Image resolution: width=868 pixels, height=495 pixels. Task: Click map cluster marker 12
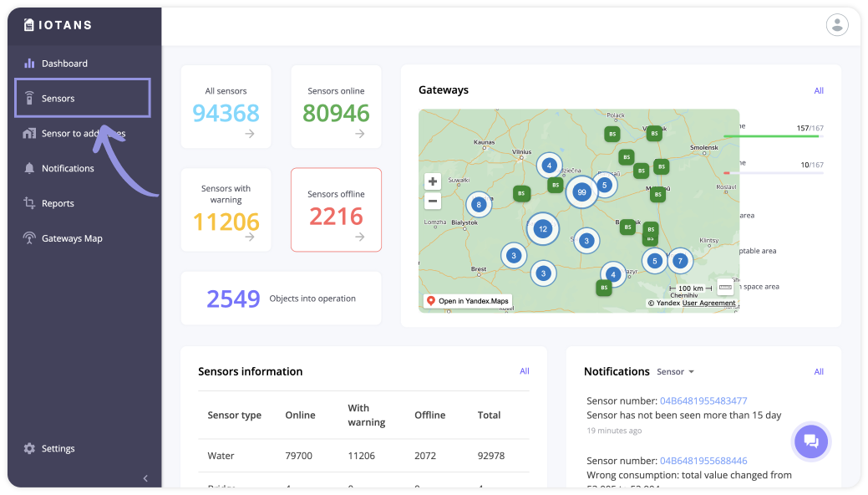(x=542, y=229)
